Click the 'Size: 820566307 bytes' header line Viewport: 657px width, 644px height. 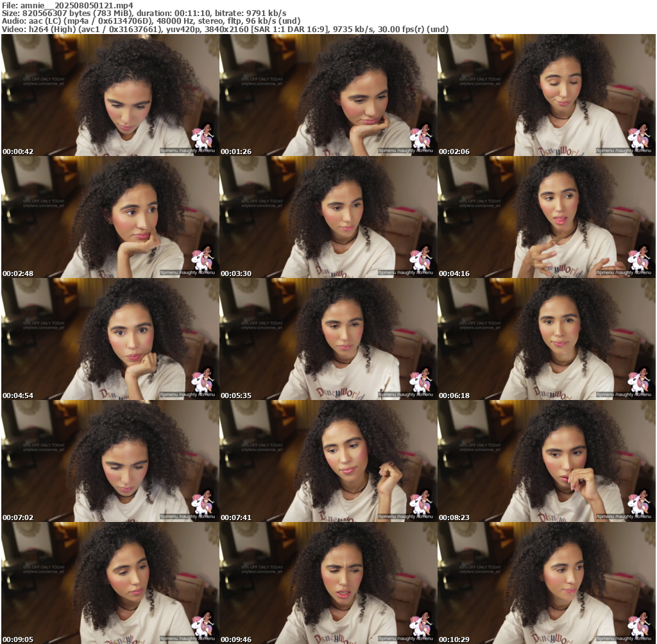click(144, 13)
